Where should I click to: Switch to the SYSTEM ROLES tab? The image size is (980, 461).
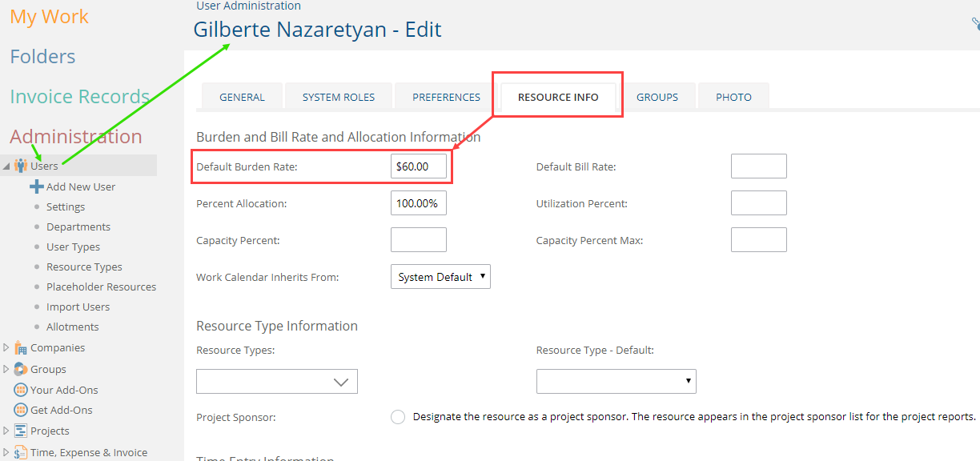click(338, 96)
